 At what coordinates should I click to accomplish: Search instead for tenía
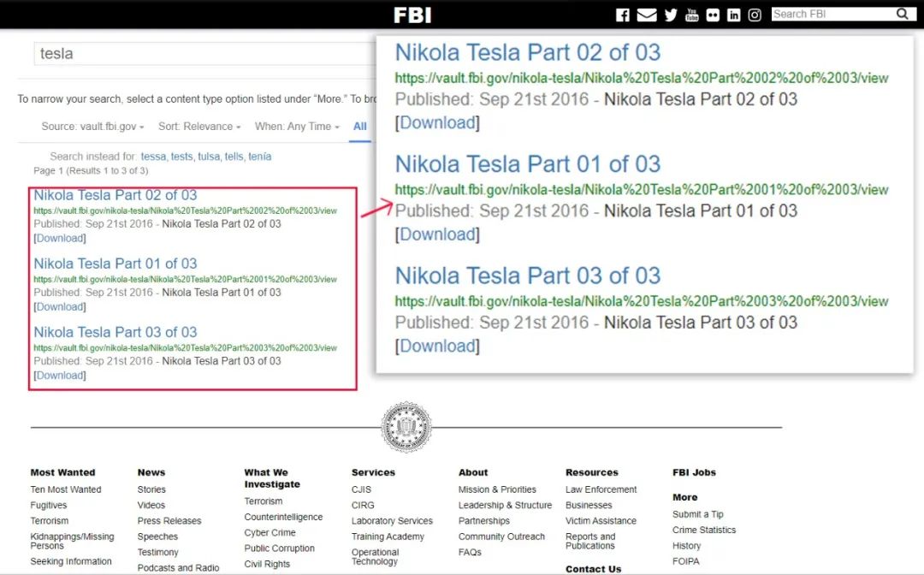[x=260, y=156]
